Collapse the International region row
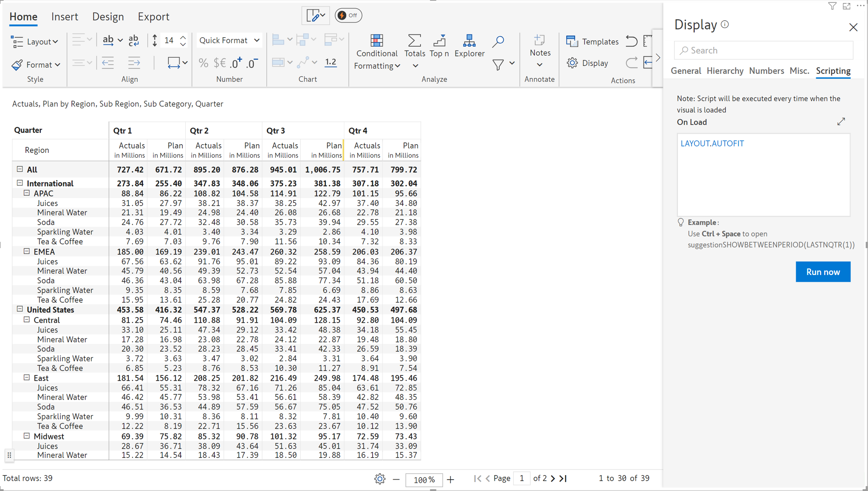Viewport: 868px width, 491px height. (x=20, y=183)
